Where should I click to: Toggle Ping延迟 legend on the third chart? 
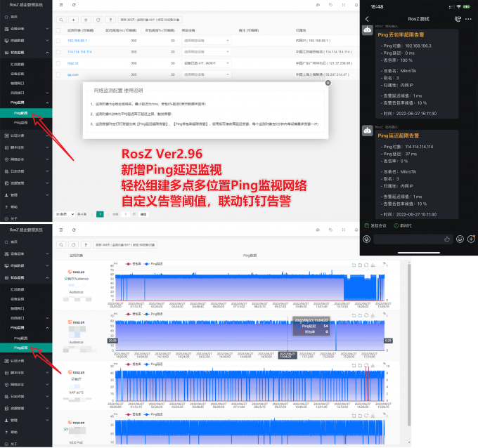(153, 364)
